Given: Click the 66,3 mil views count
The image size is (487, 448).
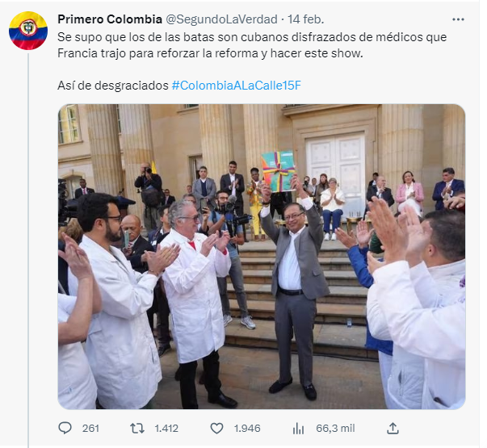Looking at the screenshot, I should coord(335,429).
